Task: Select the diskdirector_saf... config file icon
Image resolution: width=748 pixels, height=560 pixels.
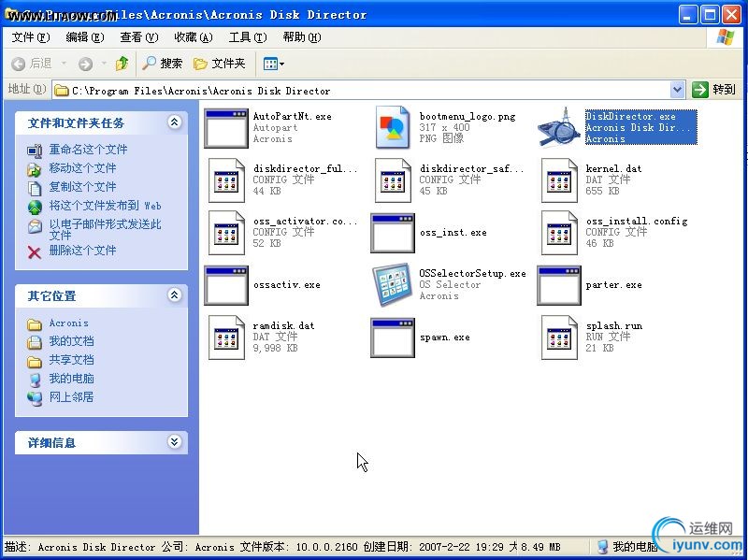Action: pyautogui.click(x=393, y=180)
